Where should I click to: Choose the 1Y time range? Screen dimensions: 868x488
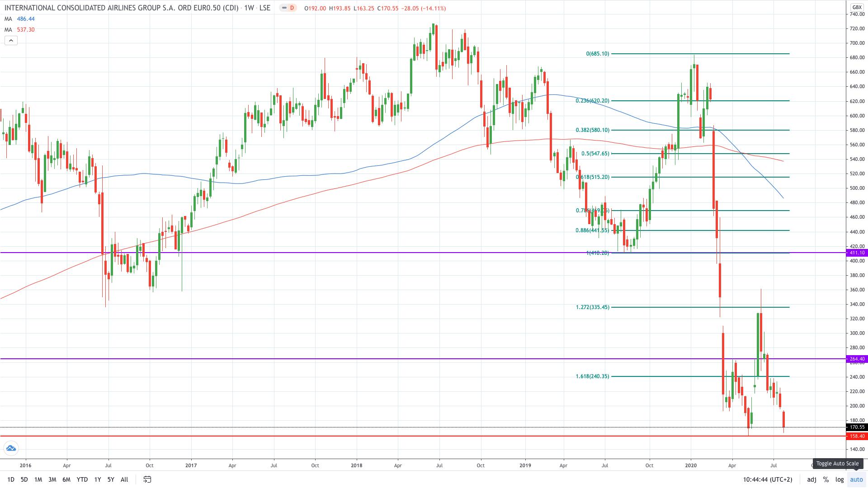pyautogui.click(x=98, y=479)
